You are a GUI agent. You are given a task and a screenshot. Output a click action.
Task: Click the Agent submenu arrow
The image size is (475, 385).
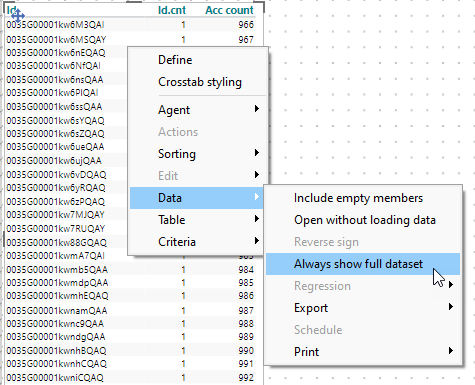click(x=257, y=109)
